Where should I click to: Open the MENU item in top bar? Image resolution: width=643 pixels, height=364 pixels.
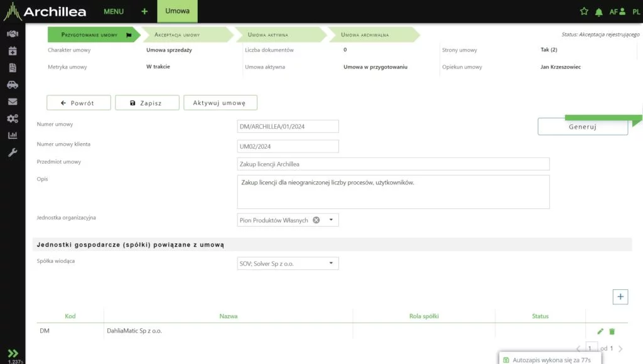(x=113, y=11)
